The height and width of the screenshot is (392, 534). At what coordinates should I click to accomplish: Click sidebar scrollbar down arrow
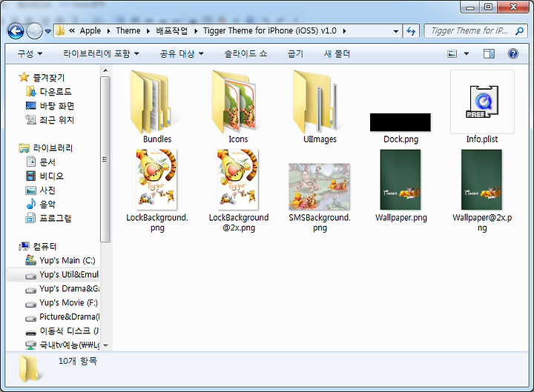105,346
